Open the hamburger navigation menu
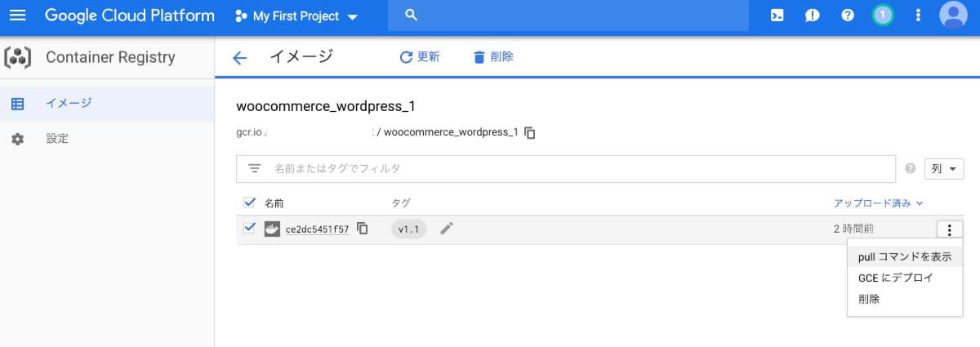This screenshot has height=347, width=980. click(x=17, y=16)
